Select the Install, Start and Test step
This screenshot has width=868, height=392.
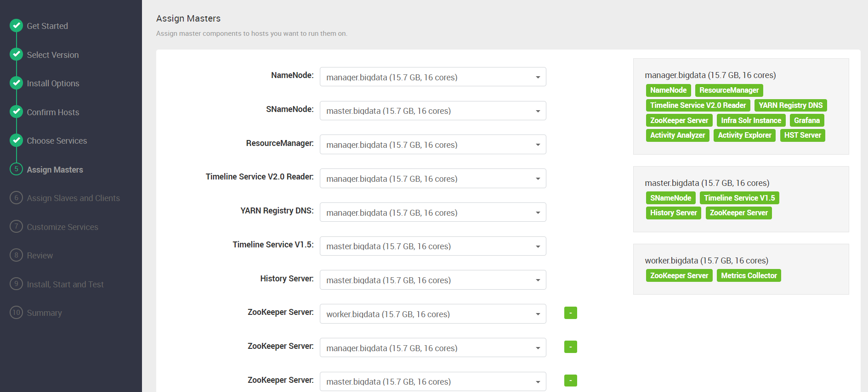pyautogui.click(x=65, y=284)
